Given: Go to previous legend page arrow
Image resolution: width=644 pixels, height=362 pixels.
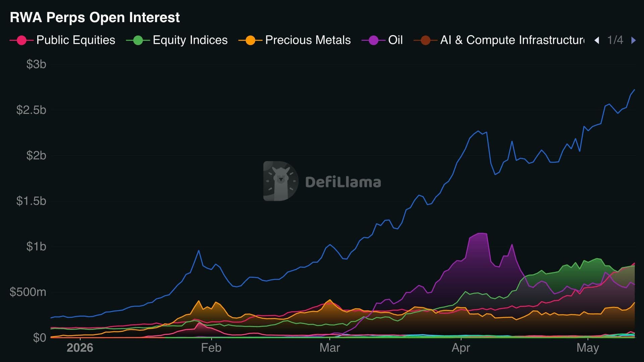Looking at the screenshot, I should 597,40.
